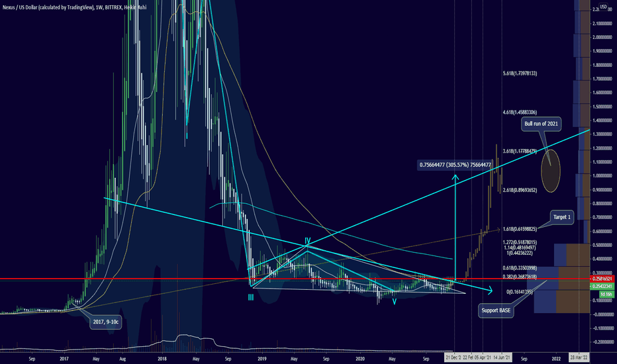The height and width of the screenshot is (364, 617).
Task: Click the USD currency button on the price axis
Action: (x=603, y=7)
